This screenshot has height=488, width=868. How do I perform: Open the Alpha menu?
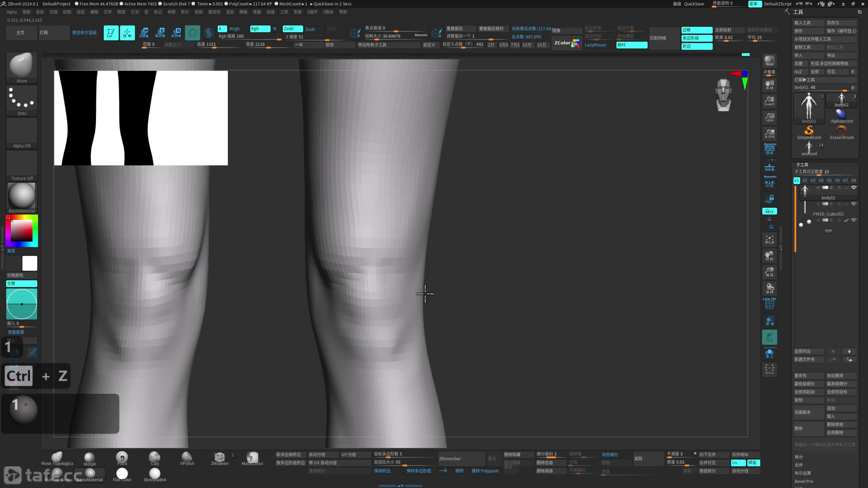12,12
